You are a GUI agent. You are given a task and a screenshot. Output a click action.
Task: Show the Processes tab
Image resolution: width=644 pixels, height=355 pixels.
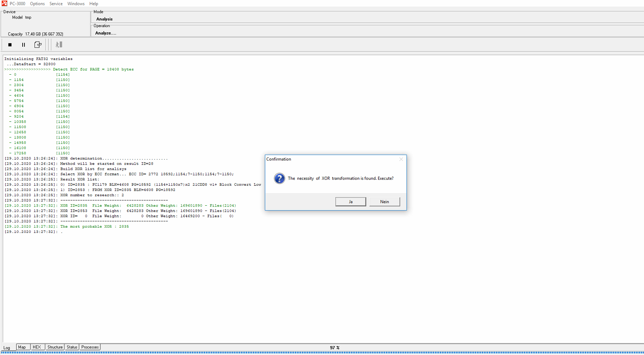(x=90, y=347)
